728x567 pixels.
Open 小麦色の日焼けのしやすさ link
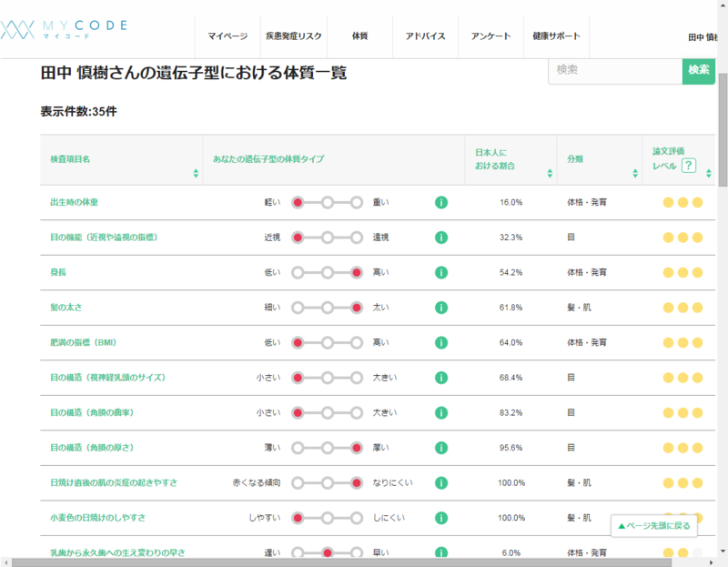[98, 518]
